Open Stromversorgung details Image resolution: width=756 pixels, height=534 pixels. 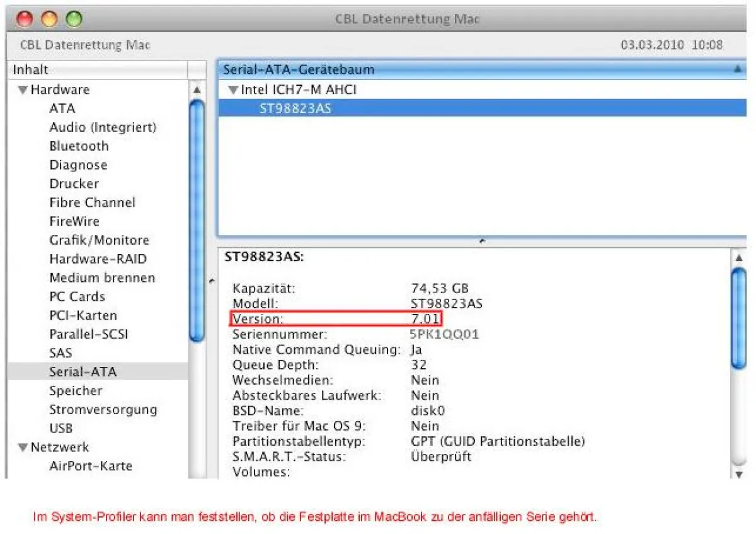click(103, 409)
